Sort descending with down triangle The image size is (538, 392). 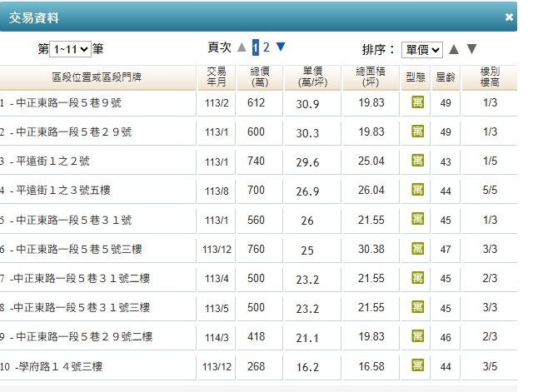tap(471, 49)
